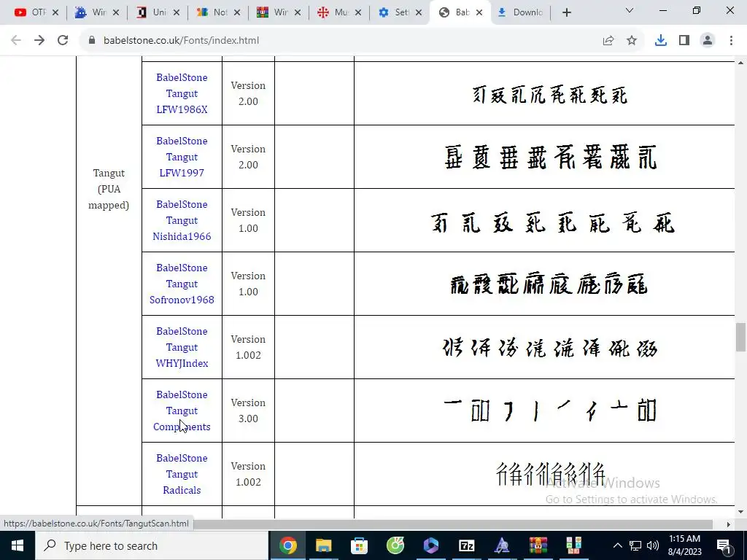Screen dimensions: 747x560
Task: View site info via the lock icon
Action: (x=92, y=41)
